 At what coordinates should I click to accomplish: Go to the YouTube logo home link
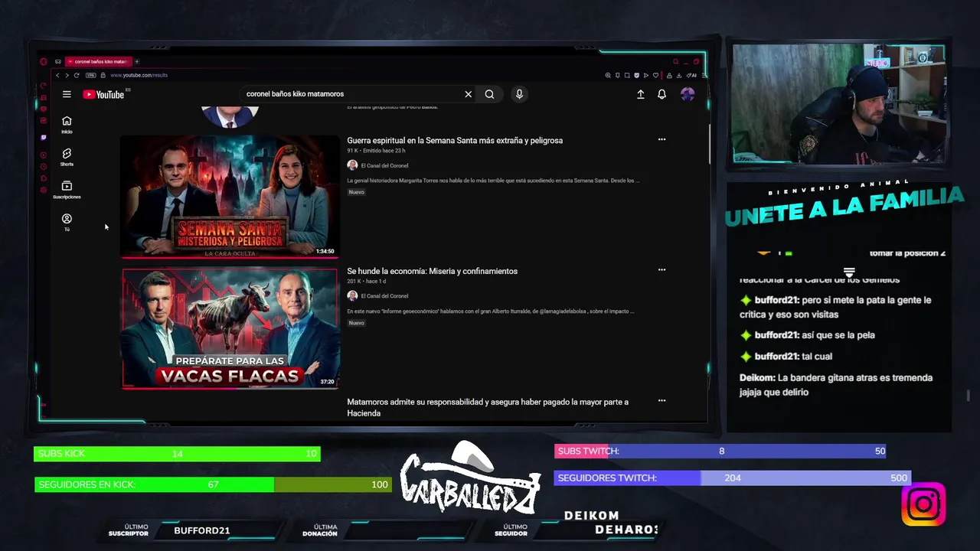103,94
